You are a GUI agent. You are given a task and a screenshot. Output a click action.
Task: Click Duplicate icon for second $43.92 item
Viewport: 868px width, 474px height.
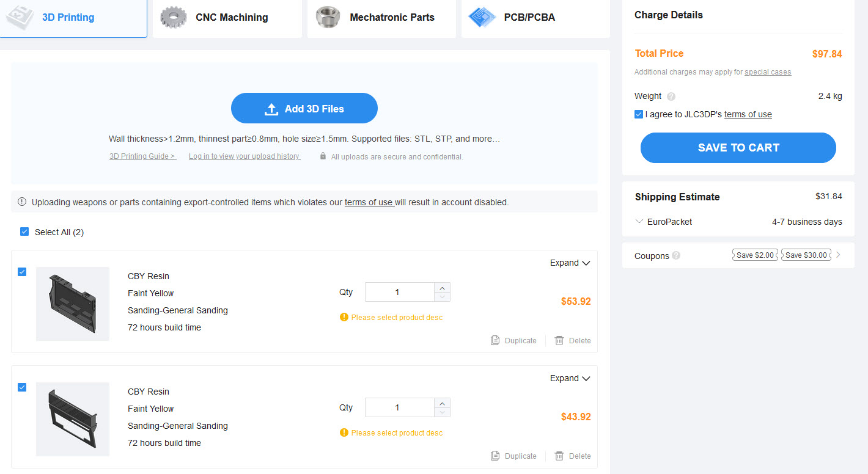tap(495, 456)
